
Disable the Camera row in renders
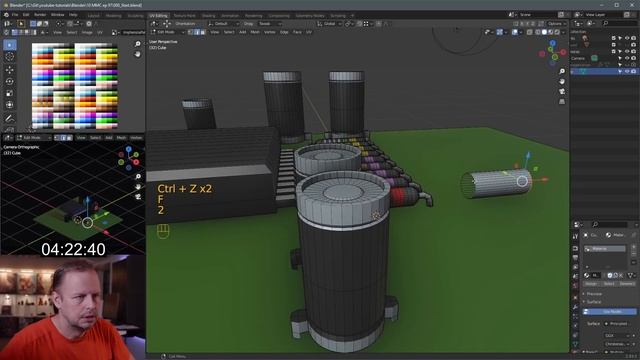tap(633, 58)
